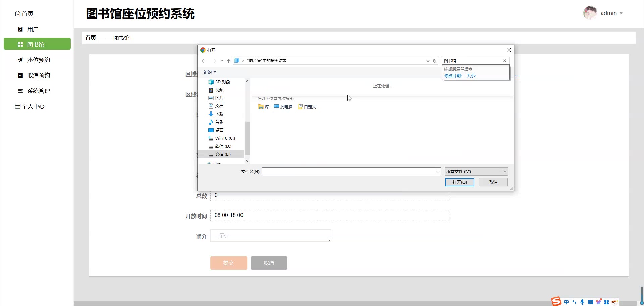Click 取消 in the file dialog
The width and height of the screenshot is (644, 306).
(493, 182)
